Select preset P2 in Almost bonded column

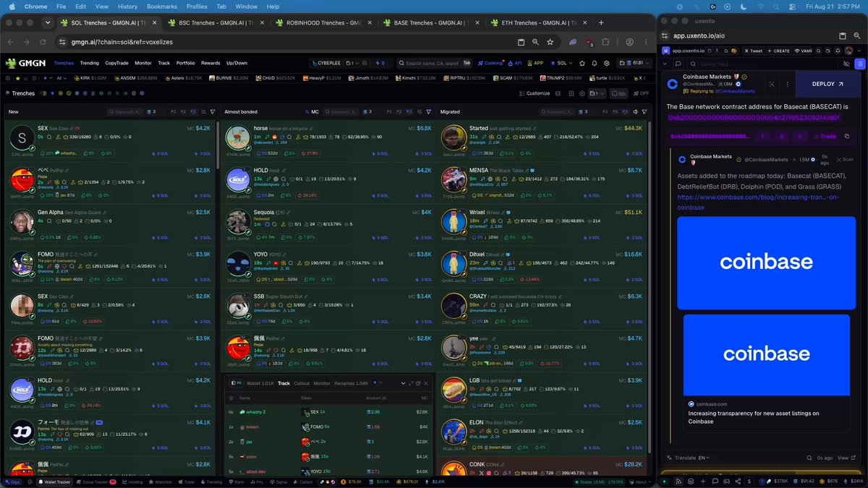[x=399, y=112]
